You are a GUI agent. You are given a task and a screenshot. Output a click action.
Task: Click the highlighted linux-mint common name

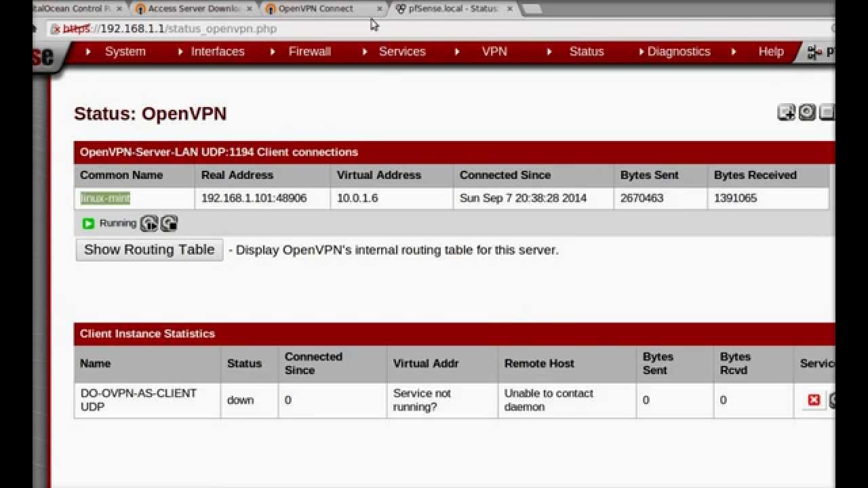coord(105,198)
